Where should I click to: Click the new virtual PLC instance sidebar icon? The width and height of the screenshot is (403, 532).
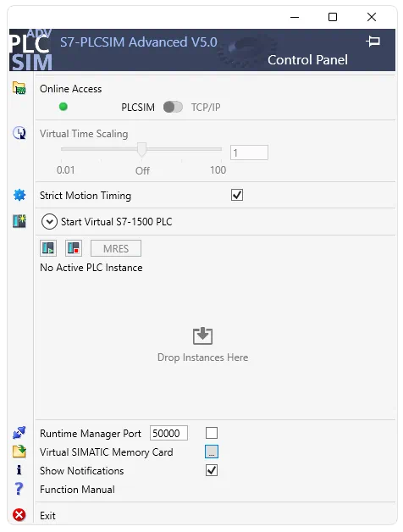19,221
